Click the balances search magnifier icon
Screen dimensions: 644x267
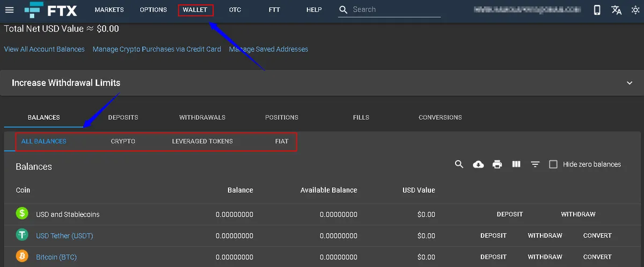pos(459,164)
